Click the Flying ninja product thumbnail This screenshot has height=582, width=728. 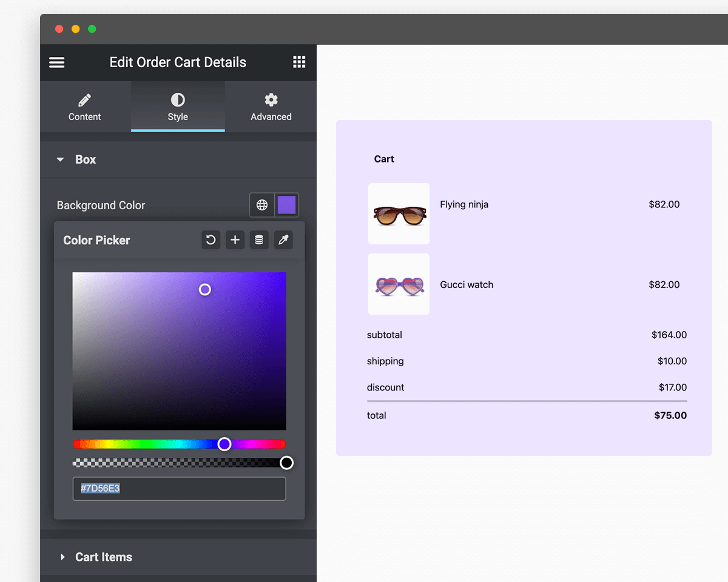[399, 214]
